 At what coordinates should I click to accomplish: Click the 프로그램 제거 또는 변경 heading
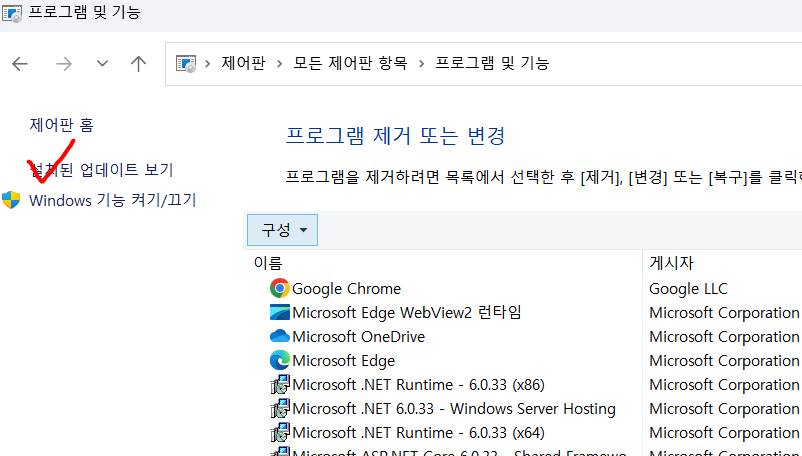[395, 136]
